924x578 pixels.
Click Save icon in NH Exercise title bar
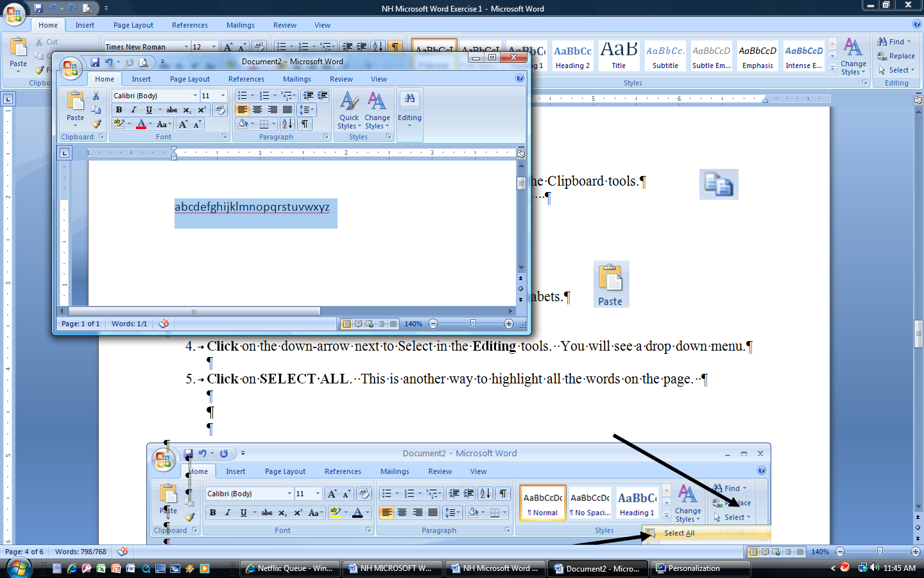[x=38, y=8]
